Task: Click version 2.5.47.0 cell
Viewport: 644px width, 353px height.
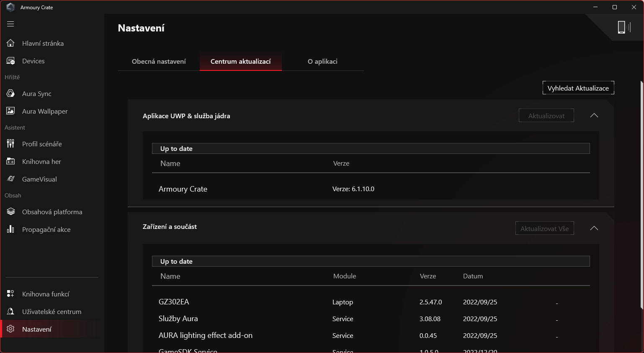Action: coord(431,302)
